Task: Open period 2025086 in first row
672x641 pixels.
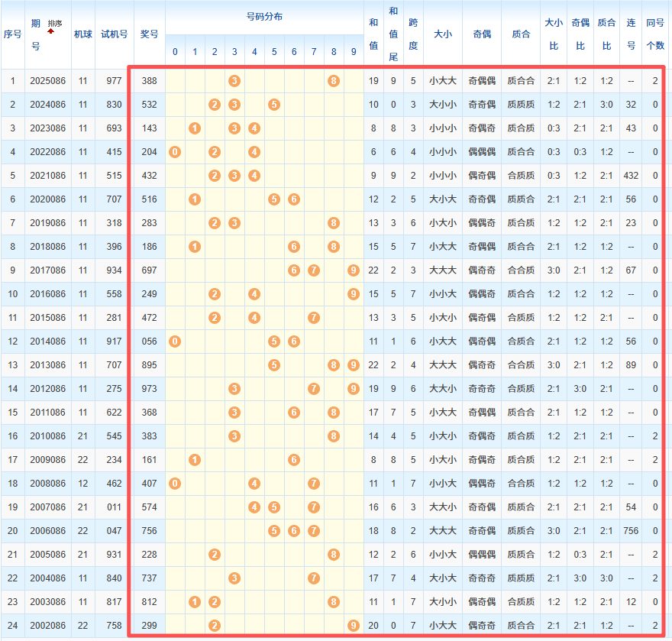Action: [48, 81]
